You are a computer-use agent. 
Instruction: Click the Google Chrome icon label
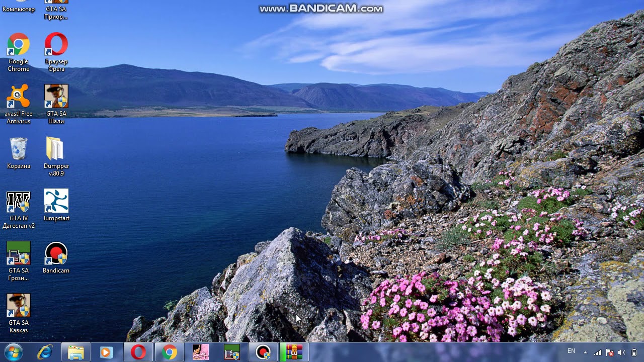19,65
